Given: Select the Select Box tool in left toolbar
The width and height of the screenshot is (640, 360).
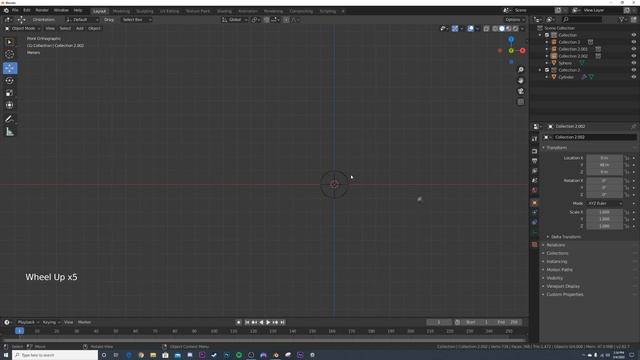Looking at the screenshot, I should pos(10,42).
